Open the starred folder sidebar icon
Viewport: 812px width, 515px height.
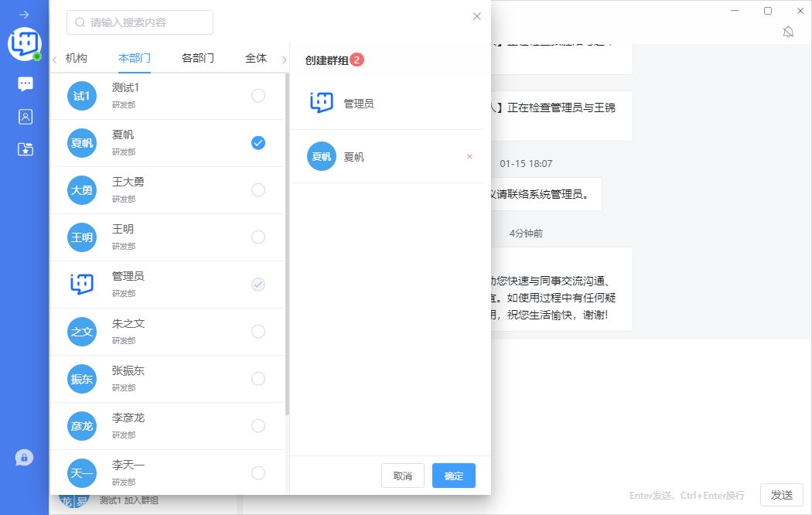click(25, 149)
